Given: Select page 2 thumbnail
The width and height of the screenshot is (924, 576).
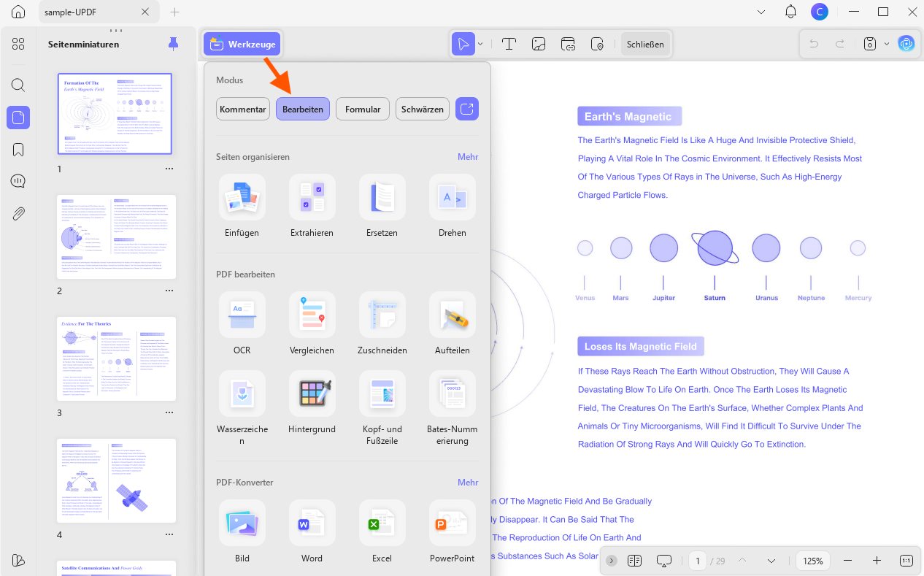Looking at the screenshot, I should [x=117, y=237].
